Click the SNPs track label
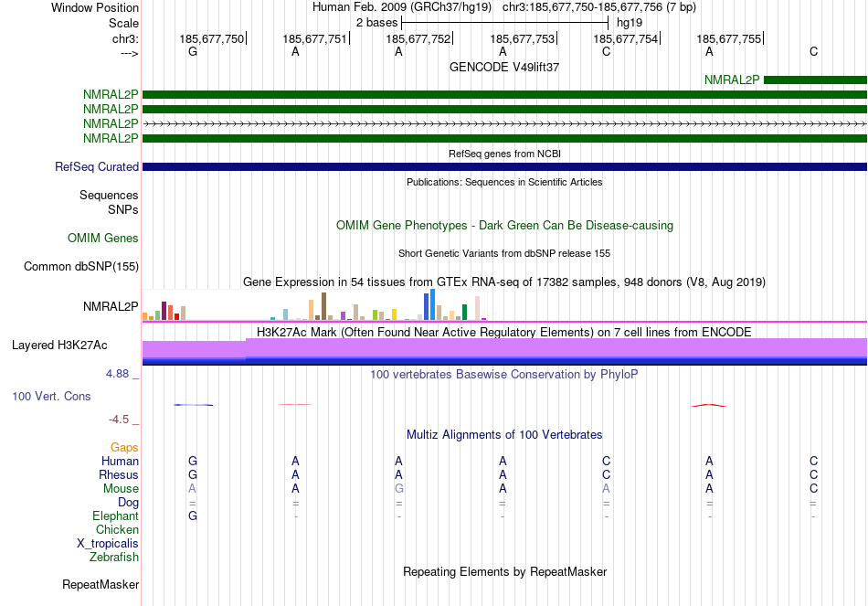The width and height of the screenshot is (868, 606). point(123,210)
